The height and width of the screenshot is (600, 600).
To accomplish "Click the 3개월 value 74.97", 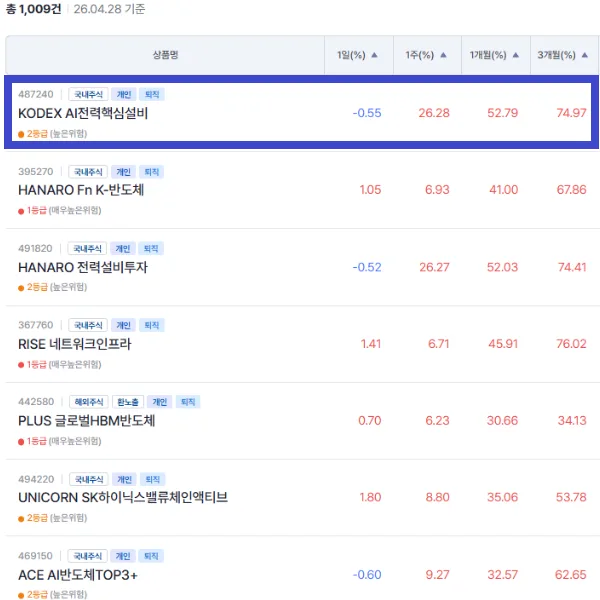I will [x=571, y=113].
